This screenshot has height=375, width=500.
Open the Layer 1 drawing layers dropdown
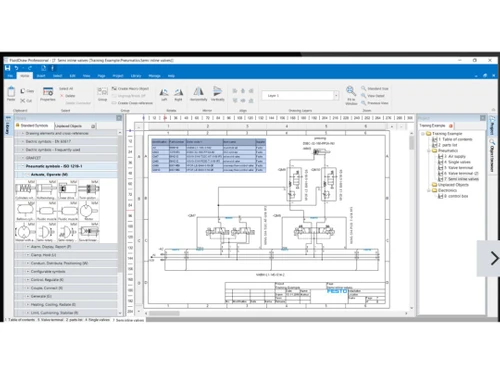click(336, 96)
